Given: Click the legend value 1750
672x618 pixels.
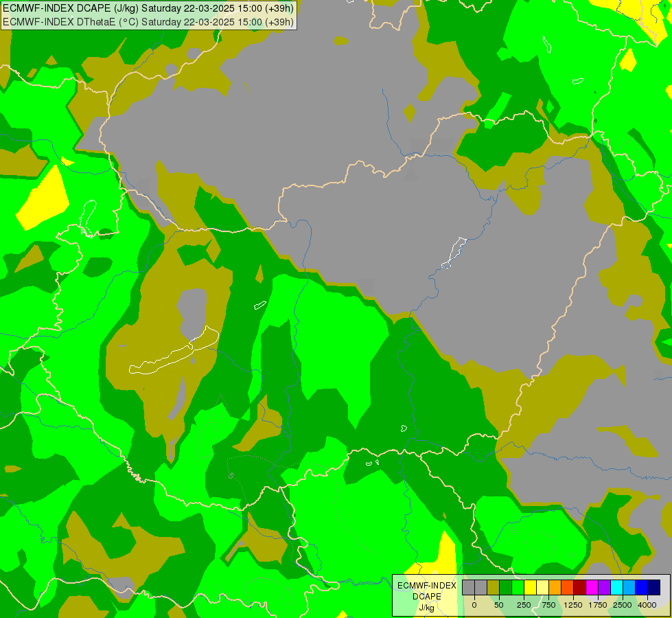Looking at the screenshot, I should [x=598, y=605].
